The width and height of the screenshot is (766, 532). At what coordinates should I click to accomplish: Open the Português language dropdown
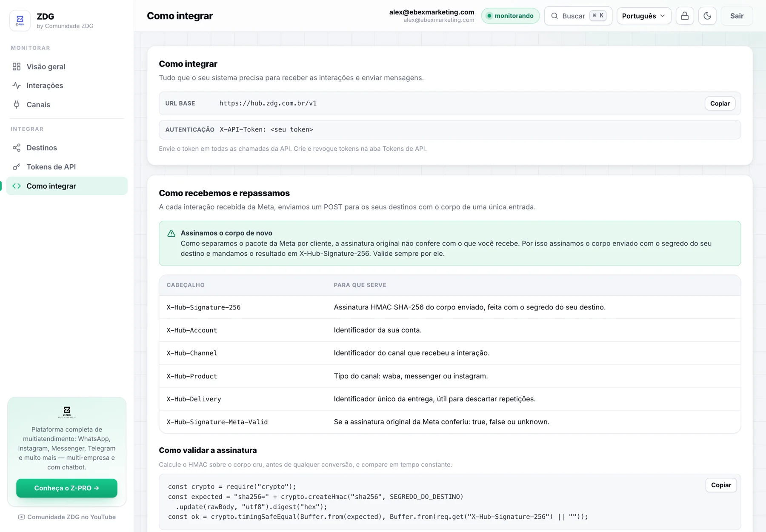[644, 16]
